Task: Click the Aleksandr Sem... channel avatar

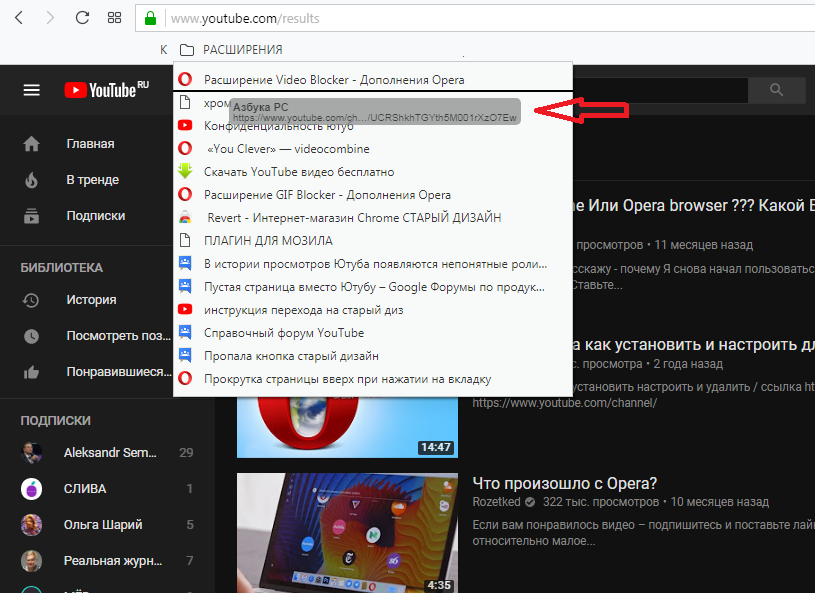Action: [31, 453]
